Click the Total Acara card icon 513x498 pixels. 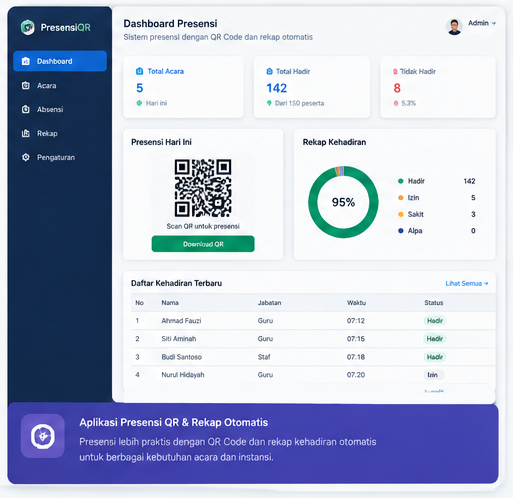(140, 71)
